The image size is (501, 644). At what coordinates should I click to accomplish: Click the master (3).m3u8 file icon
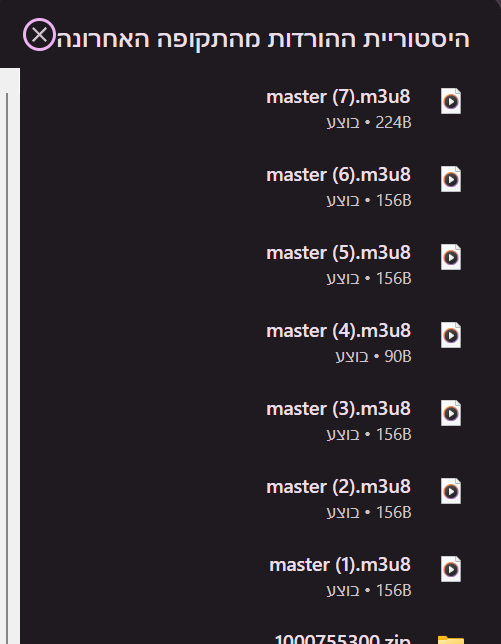click(451, 413)
